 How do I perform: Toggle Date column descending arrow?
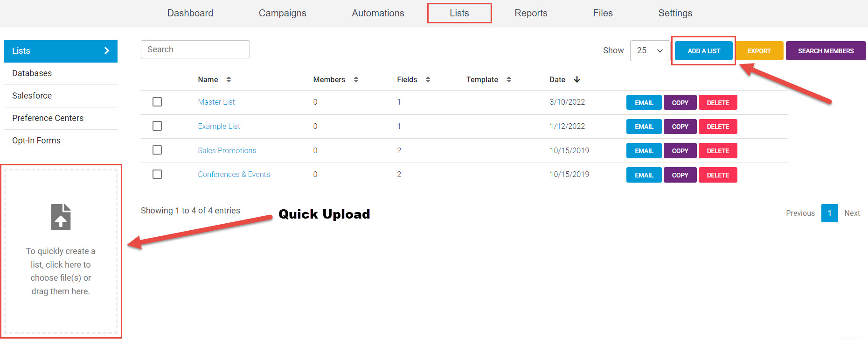[x=577, y=79]
